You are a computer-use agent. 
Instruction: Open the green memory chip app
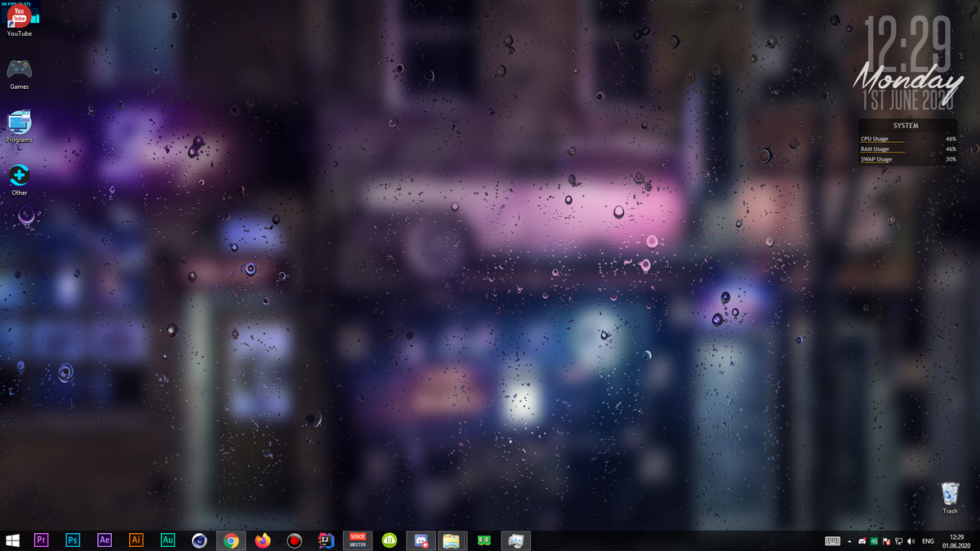pyautogui.click(x=483, y=540)
